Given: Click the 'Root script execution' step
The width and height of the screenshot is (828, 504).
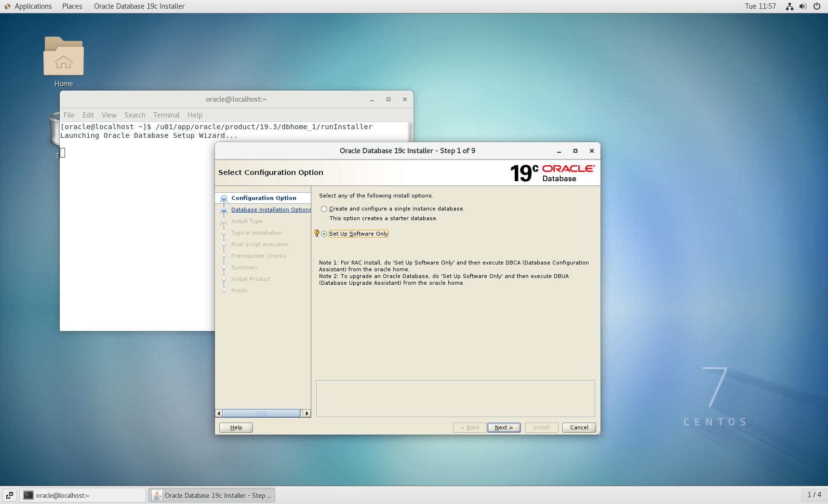Looking at the screenshot, I should 260,244.
